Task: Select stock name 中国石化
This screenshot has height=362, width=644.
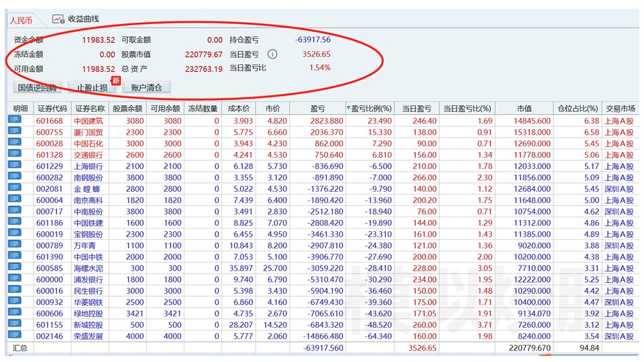Action: point(89,143)
